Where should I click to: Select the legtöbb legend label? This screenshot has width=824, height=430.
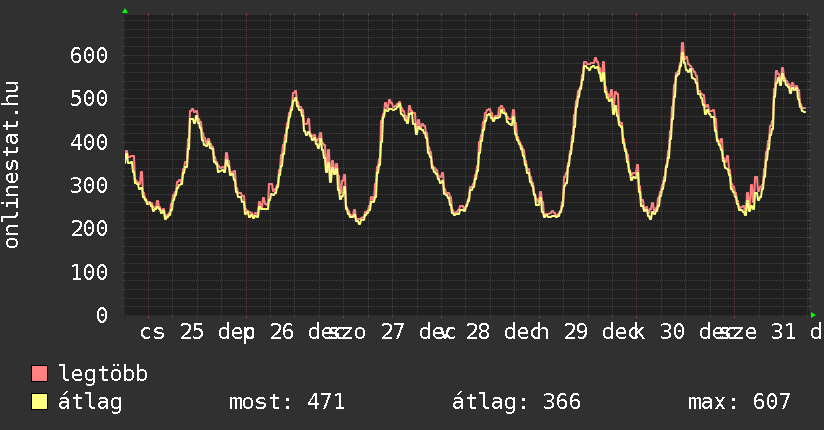(x=104, y=374)
